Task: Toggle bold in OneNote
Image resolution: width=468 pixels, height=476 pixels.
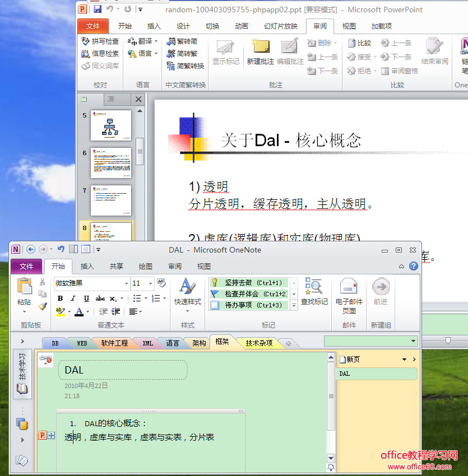Action: pyautogui.click(x=60, y=298)
